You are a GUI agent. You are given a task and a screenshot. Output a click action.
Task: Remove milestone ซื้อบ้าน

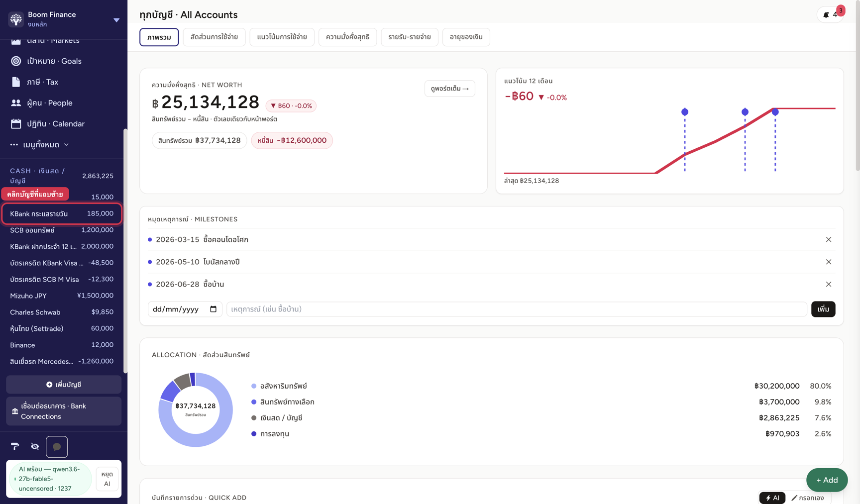pyautogui.click(x=829, y=284)
